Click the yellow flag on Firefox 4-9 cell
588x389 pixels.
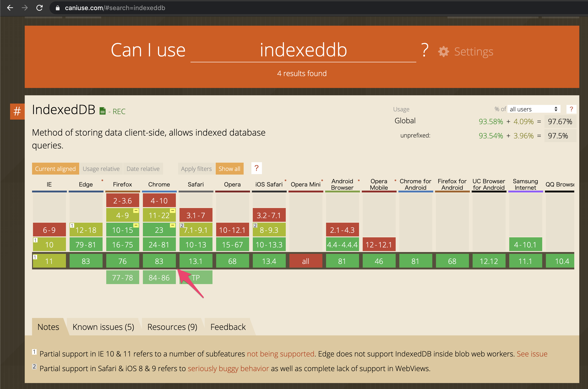coord(136,211)
